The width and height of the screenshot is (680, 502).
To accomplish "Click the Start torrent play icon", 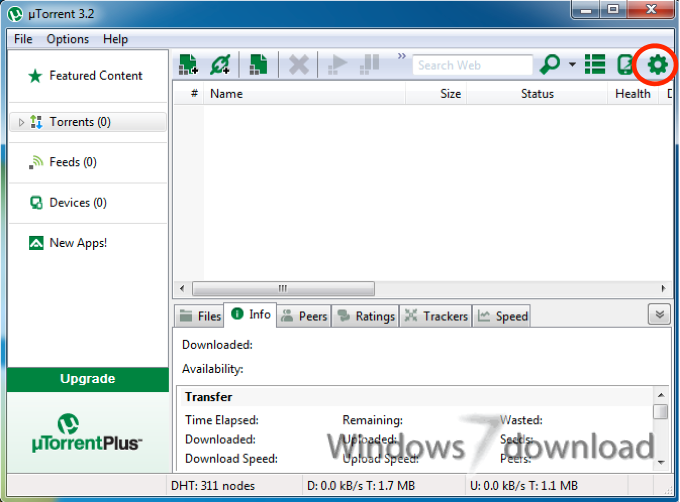I will [337, 65].
